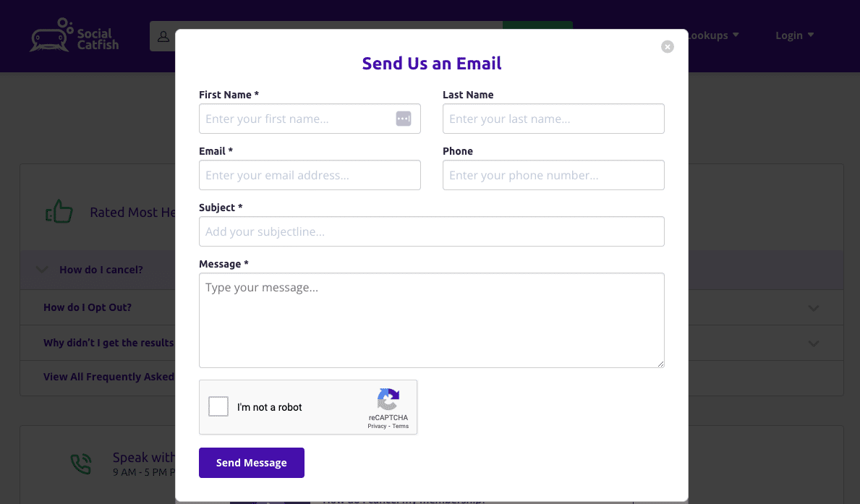
Task: Click the Subject input field
Action: point(431,231)
